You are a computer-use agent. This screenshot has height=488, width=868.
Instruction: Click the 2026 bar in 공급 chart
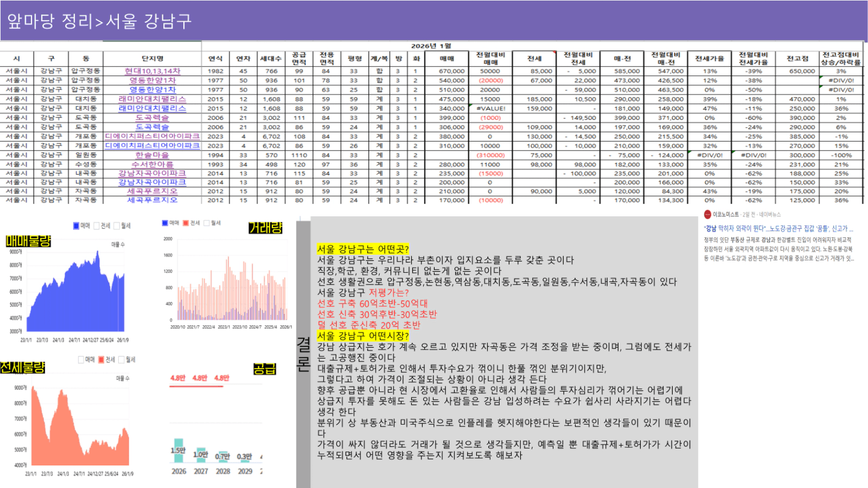tap(179, 451)
